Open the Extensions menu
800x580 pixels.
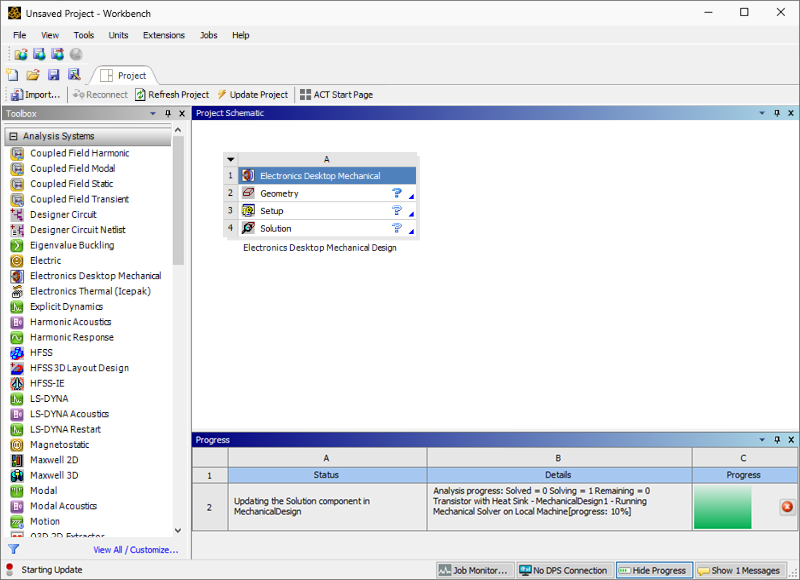[163, 35]
